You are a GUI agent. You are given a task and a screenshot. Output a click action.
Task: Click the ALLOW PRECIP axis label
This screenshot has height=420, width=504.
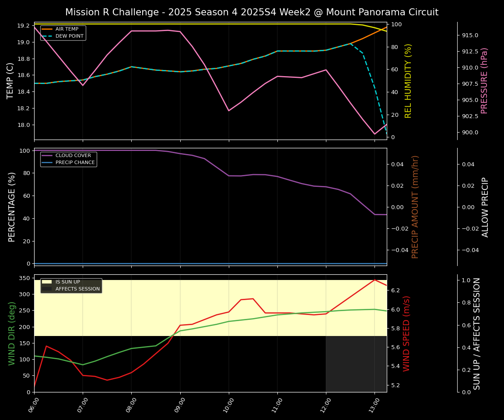[485, 207]
